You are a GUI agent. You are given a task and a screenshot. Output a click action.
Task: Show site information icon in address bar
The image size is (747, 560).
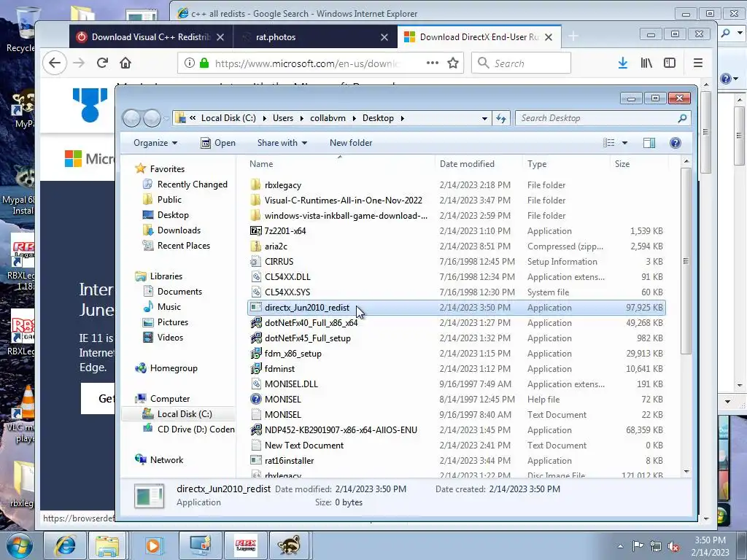(189, 63)
